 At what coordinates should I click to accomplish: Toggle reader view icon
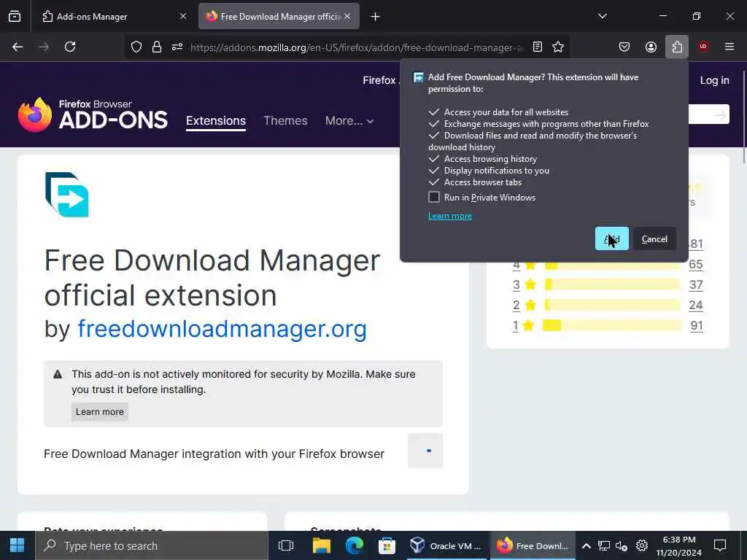538,47
